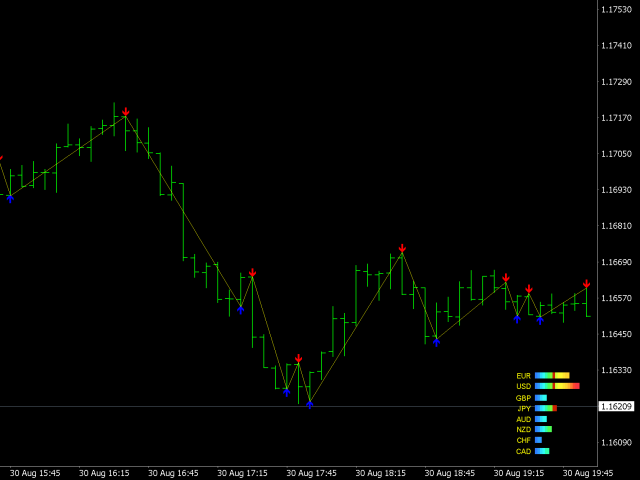Click the blue buy arrow at the chart's lowest low

tap(310, 404)
